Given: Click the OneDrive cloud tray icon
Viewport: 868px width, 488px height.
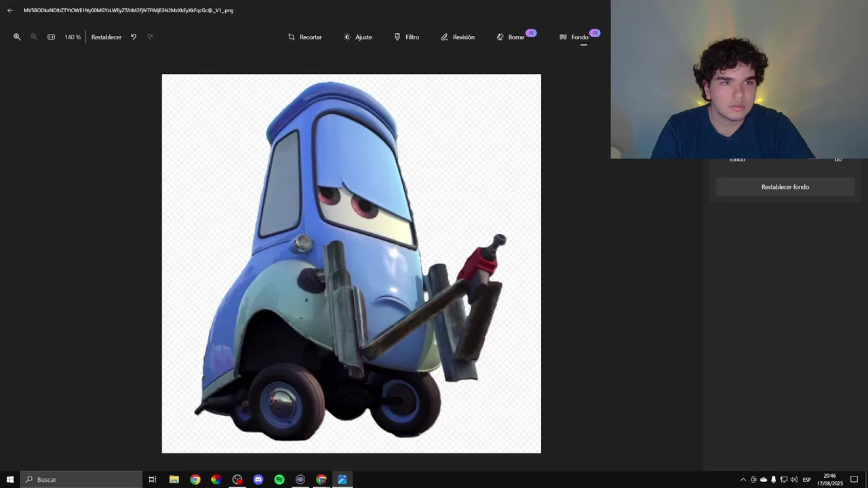Looking at the screenshot, I should pyautogui.click(x=764, y=479).
